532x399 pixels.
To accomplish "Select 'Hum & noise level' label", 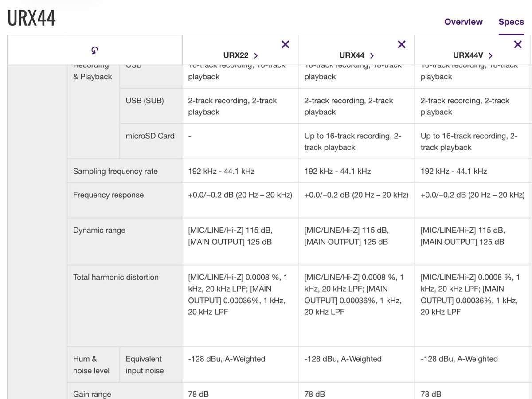I will pos(92,365).
